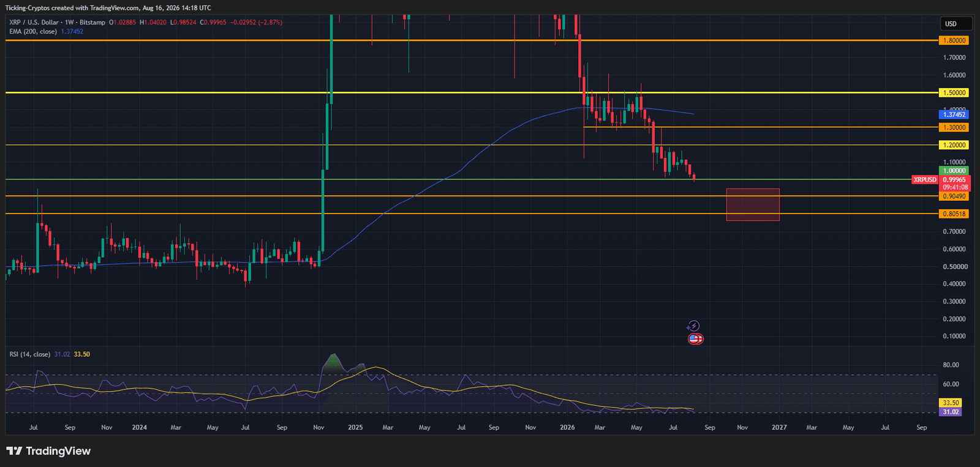
Task: Click the yellow 1.20000 price label
Action: coord(954,145)
